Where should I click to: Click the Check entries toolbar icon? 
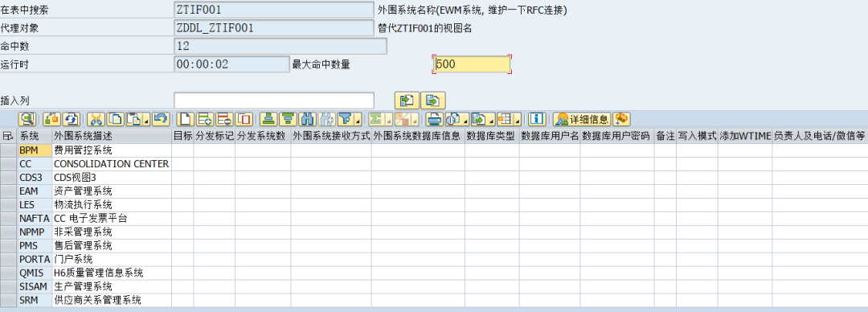click(52, 119)
